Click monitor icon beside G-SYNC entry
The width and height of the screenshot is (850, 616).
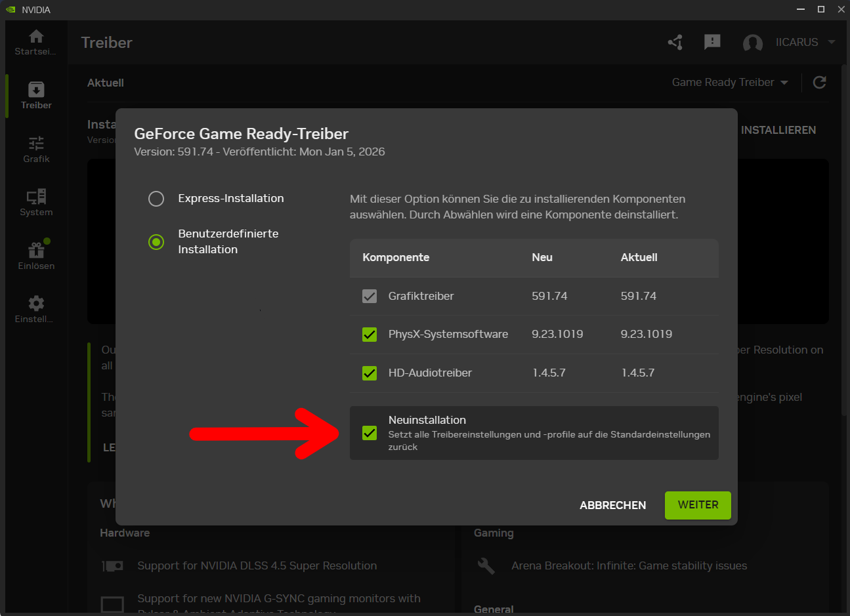tap(112, 605)
